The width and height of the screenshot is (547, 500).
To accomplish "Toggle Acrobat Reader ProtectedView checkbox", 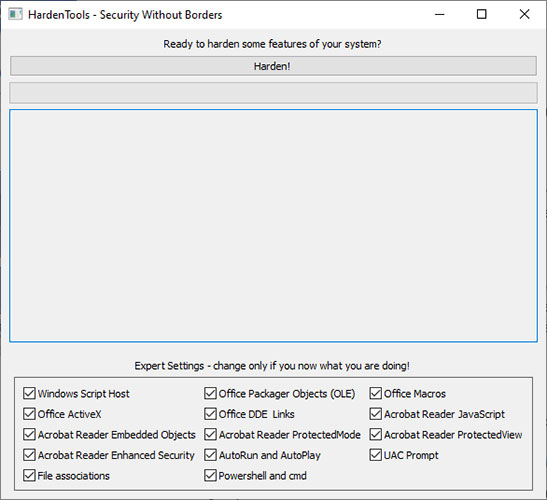I will click(x=376, y=434).
